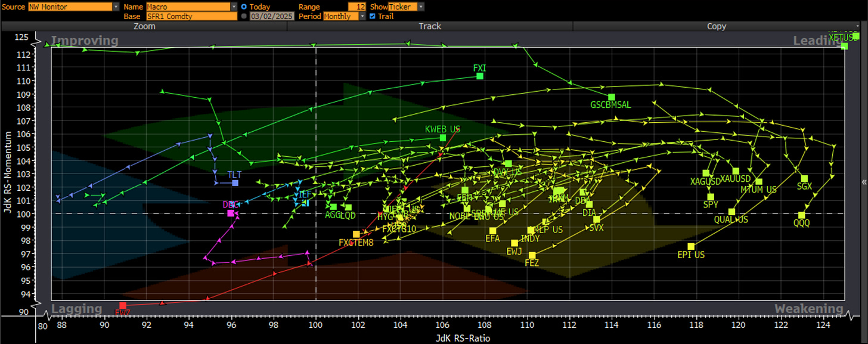This screenshot has width=868, height=344.
Task: Select the AGG data marker
Action: coord(334,207)
